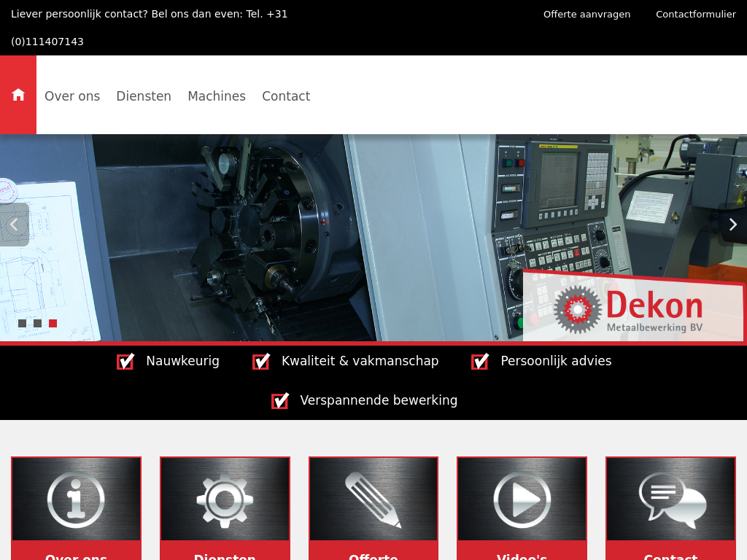Screen dimensions: 747x560
Task: Select the Offerte pencil icon tile
Action: 373,499
